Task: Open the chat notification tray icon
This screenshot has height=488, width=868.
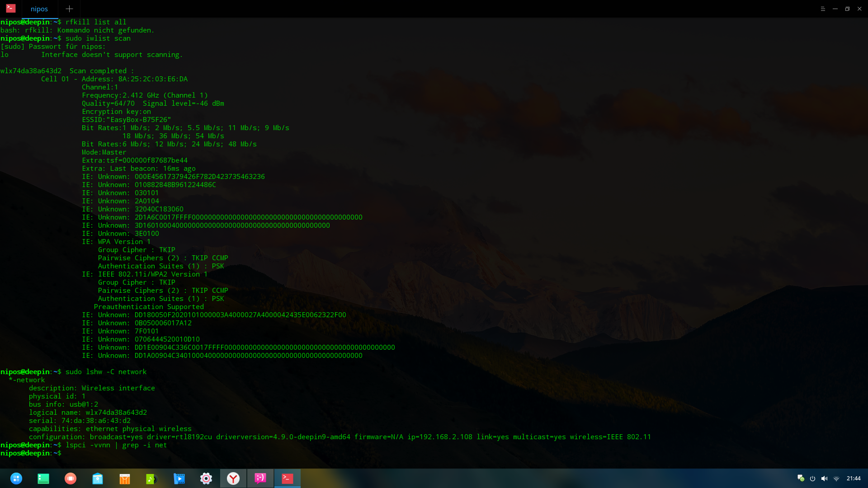Action: pyautogui.click(x=801, y=478)
